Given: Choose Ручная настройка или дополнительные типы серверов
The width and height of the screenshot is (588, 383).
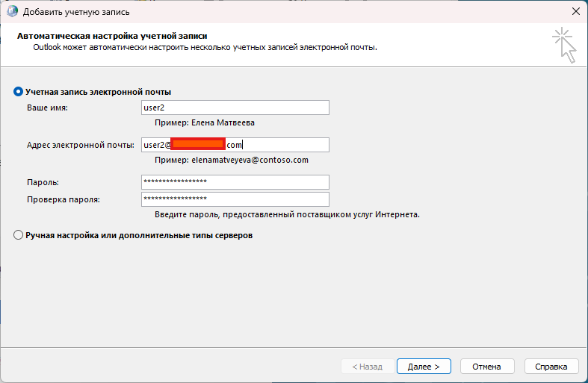Looking at the screenshot, I should click(x=19, y=235).
